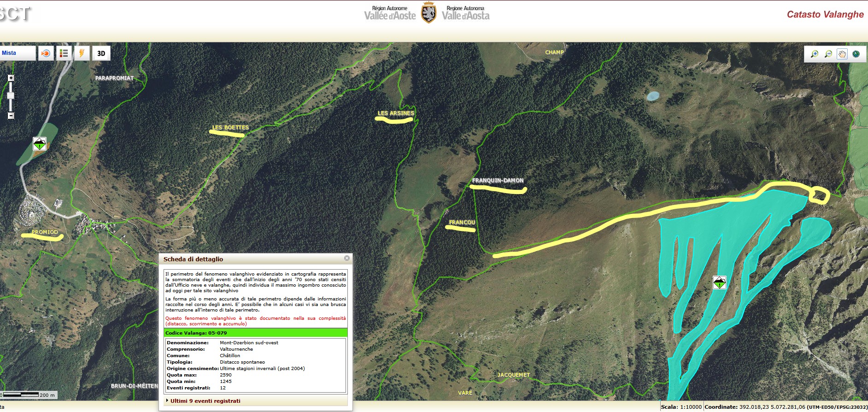Screen dimensions: 868x412
Task: Click the globe full-extent icon
Action: point(856,54)
